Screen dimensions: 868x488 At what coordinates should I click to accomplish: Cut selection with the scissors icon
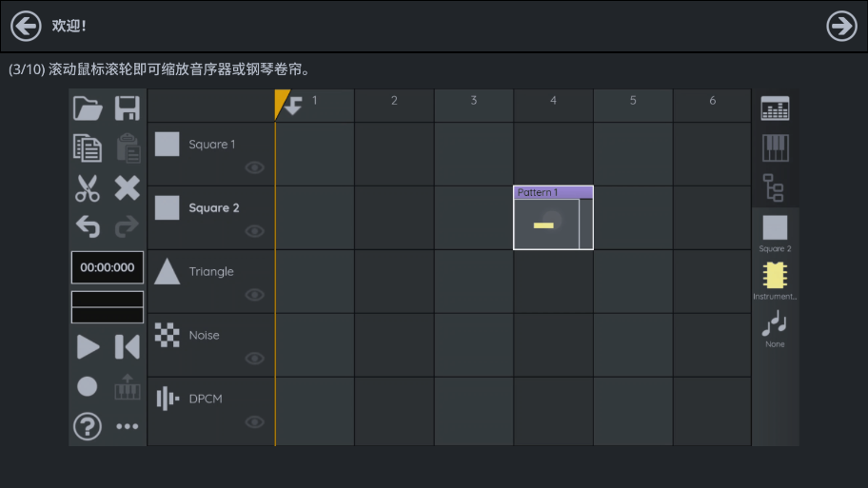[88, 188]
